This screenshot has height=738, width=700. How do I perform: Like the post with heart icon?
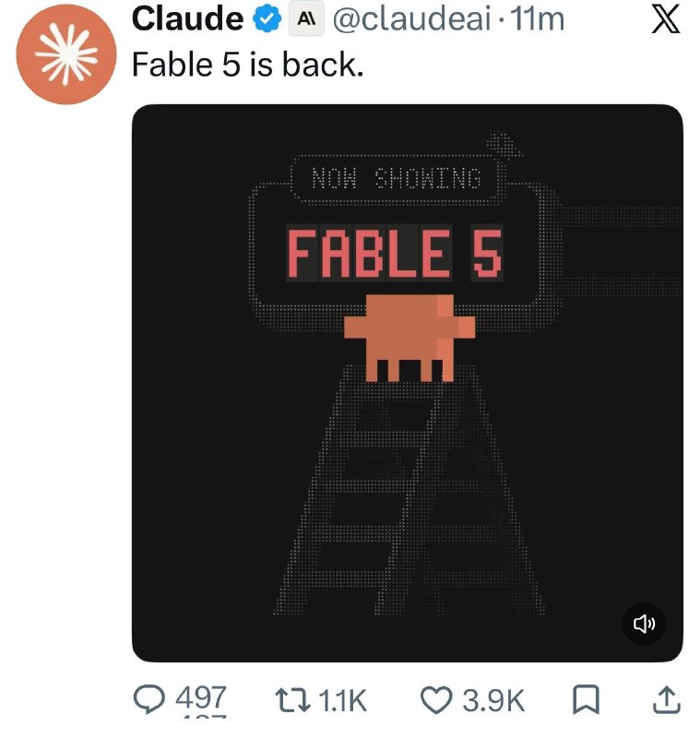pos(436,699)
